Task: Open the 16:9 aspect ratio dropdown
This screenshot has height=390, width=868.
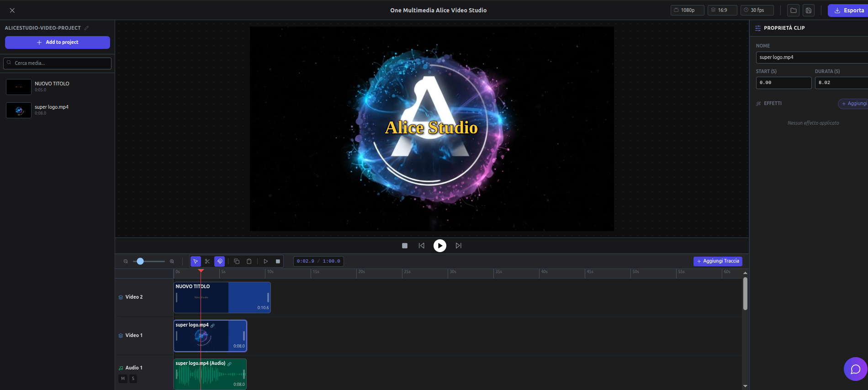Action: pos(722,10)
